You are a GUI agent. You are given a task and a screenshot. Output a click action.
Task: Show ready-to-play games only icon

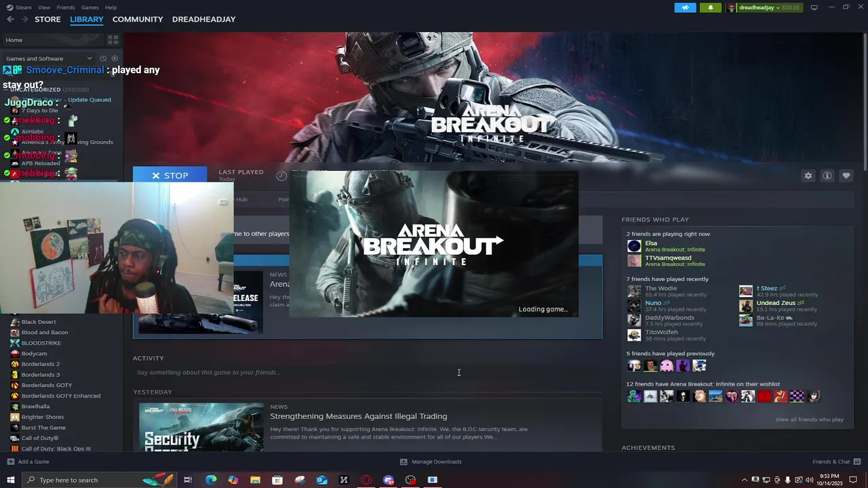115,58
